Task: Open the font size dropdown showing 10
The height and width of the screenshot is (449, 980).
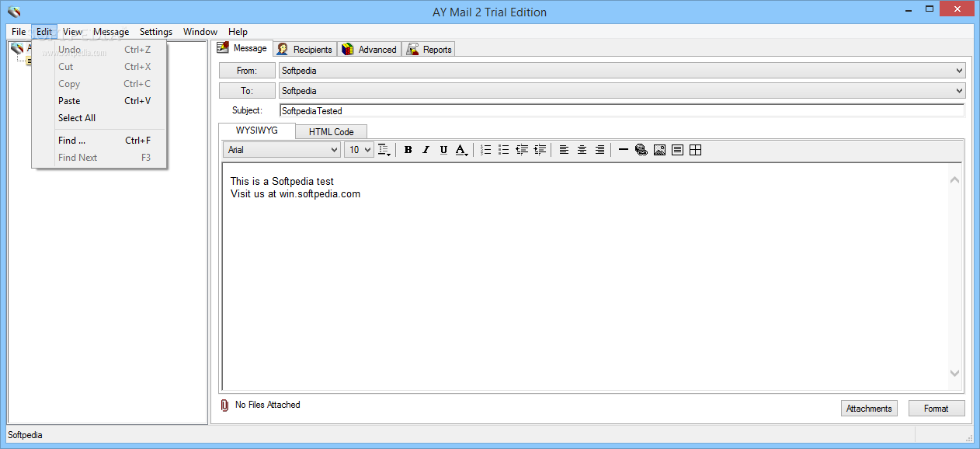Action: (359, 150)
